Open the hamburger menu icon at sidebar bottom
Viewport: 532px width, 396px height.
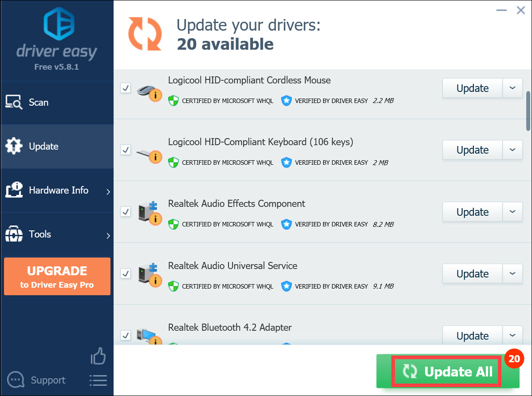coord(99,380)
